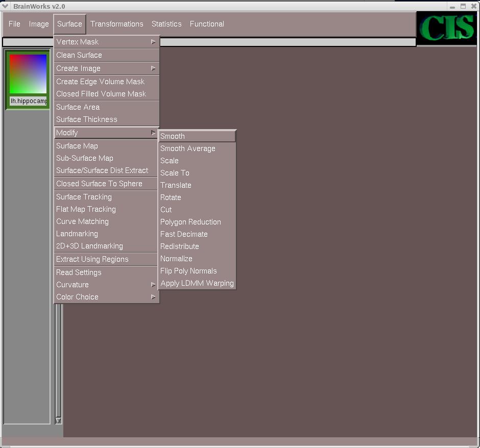Screen dimensions: 480x448
Task: Select Create Edge Volume Mask
Action: coord(107,82)
